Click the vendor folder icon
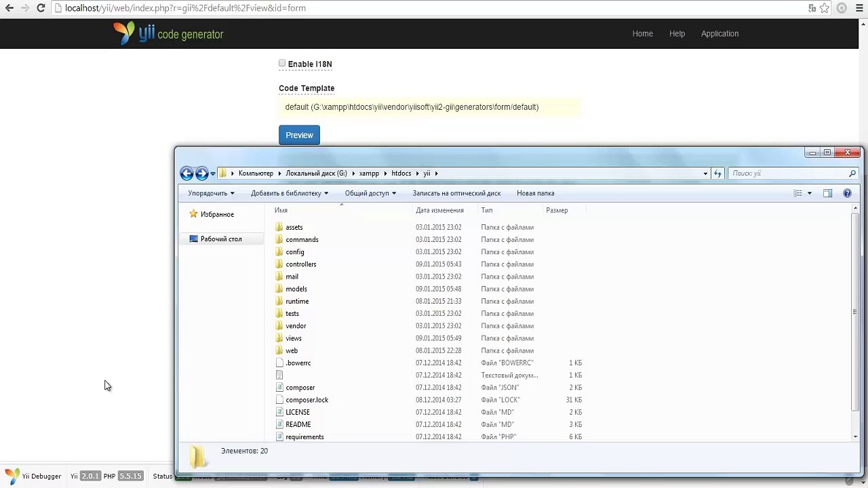Viewport: 868px width, 488px height. [x=279, y=326]
